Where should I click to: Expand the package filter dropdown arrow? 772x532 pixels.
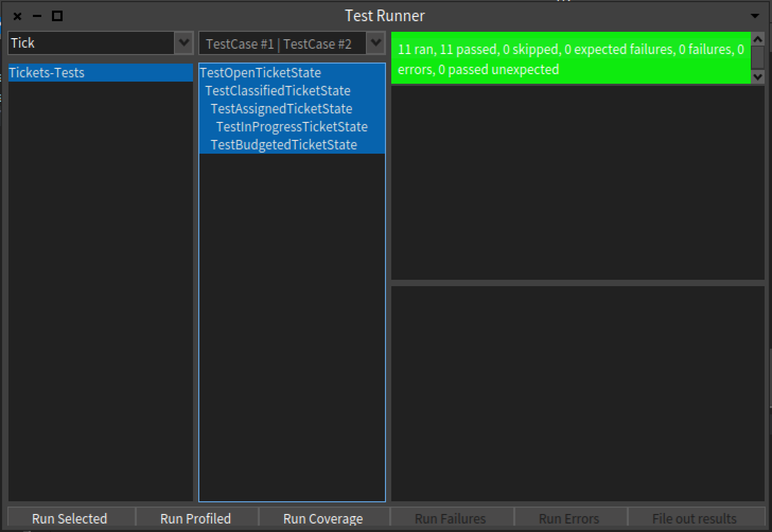click(183, 43)
